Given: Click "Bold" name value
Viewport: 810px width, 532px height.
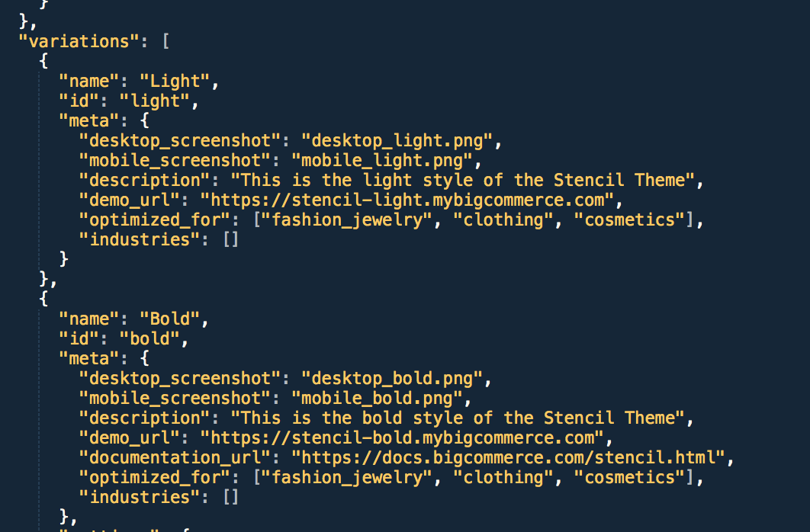Looking at the screenshot, I should (x=169, y=319).
